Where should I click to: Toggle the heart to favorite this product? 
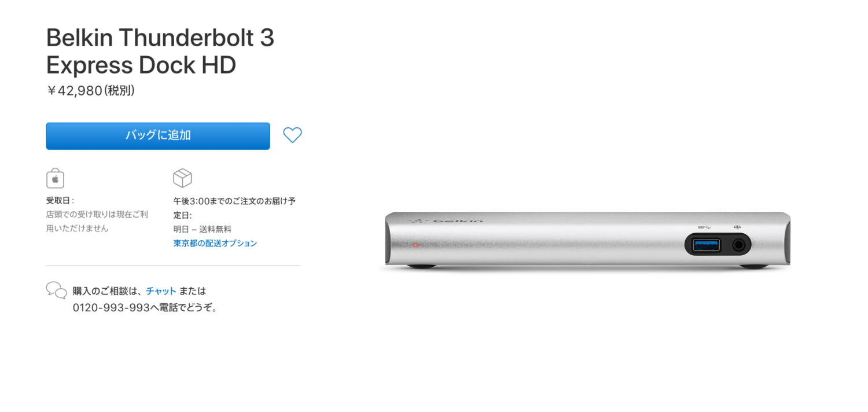[x=292, y=135]
